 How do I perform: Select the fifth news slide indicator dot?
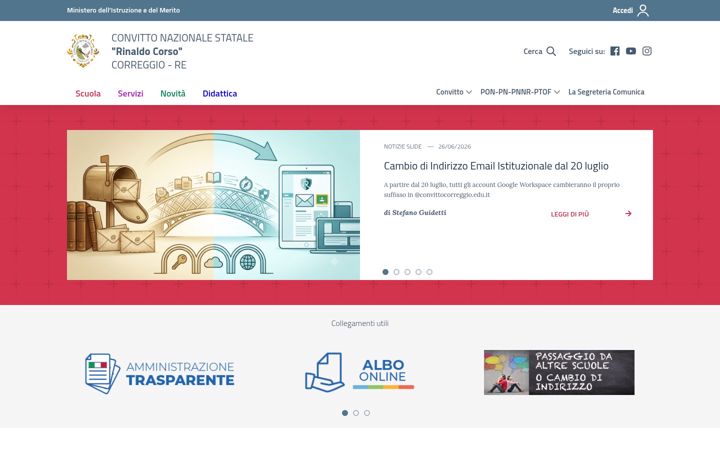[x=429, y=272]
